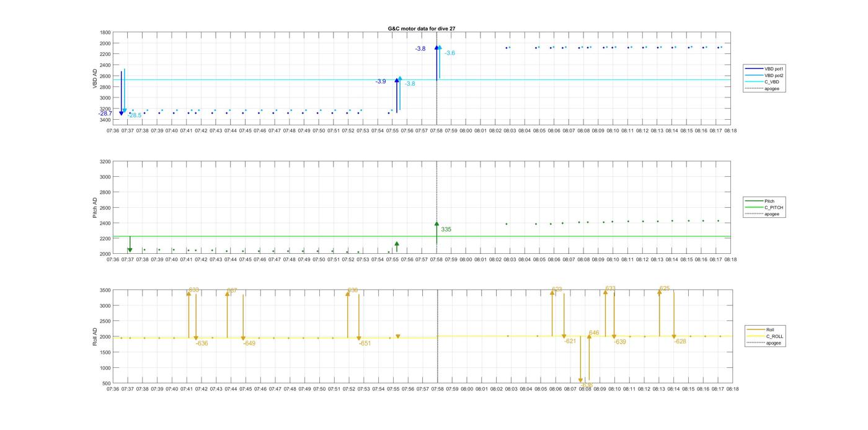
Task: Click the "-28.5" annotation on VBD plot
Action: pyautogui.click(x=135, y=115)
